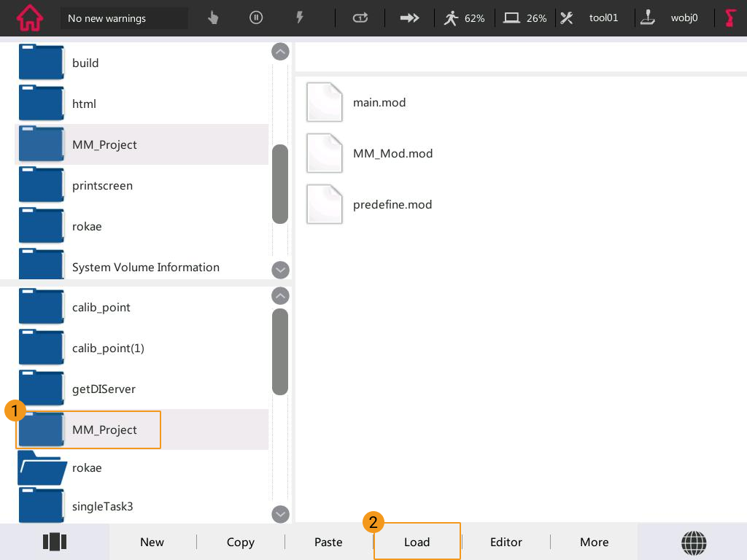
Task: Click the red robot arm icon
Action: tap(730, 18)
